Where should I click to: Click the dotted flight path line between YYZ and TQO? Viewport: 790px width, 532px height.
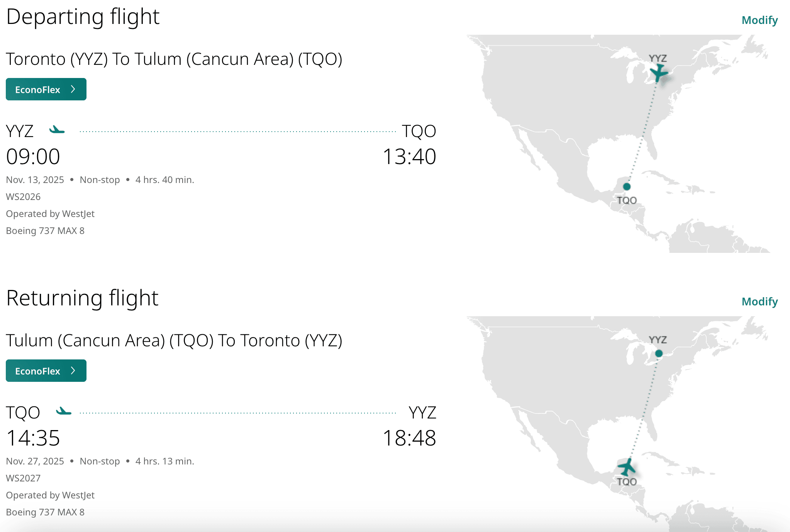[x=236, y=130]
